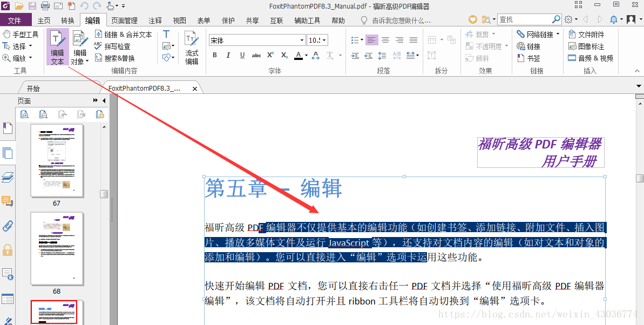Align paragraph right
The height and width of the screenshot is (325, 644).
399,40
